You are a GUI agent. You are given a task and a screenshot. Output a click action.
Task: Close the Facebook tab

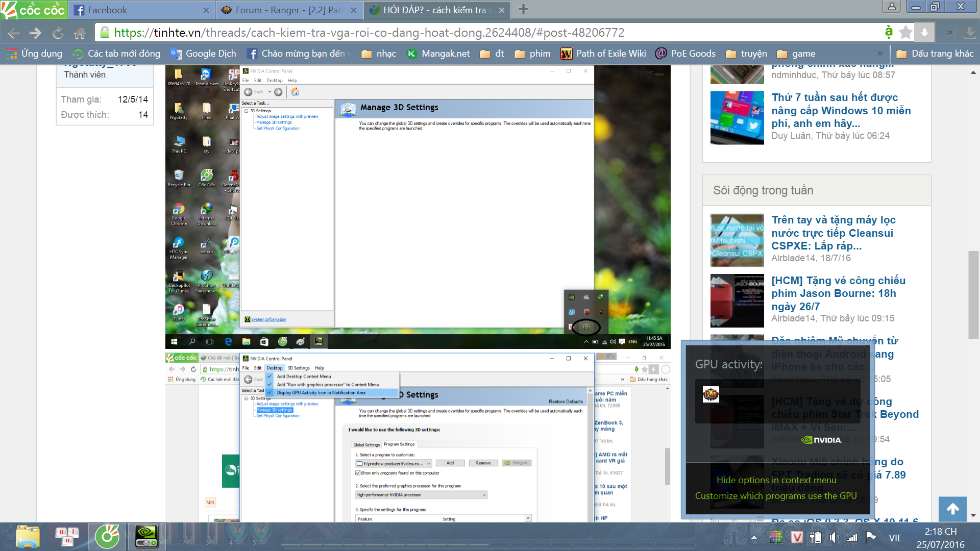pos(206,10)
